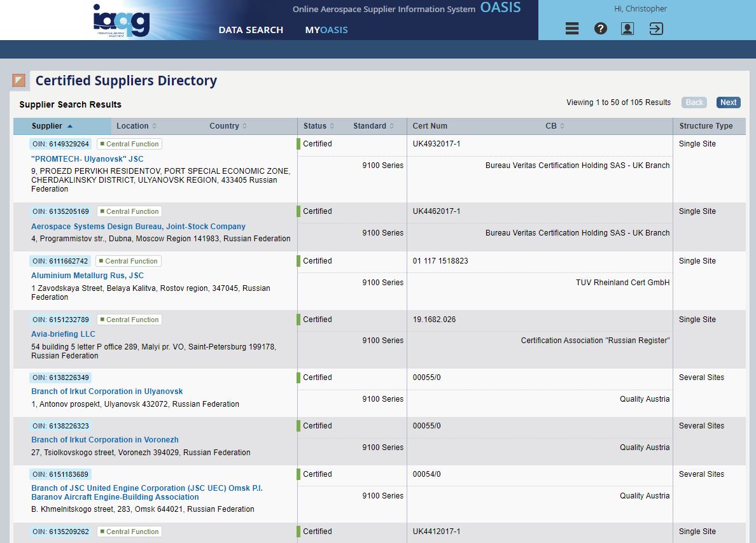The height and width of the screenshot is (543, 756).
Task: Sort results by Standard column
Action: pos(374,126)
